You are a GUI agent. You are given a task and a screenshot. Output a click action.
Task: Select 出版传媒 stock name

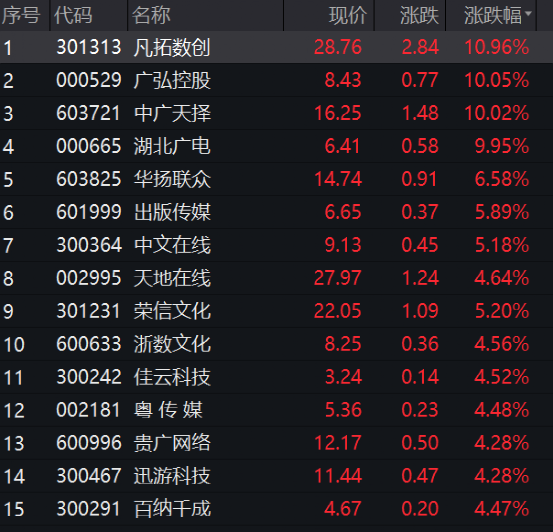pos(172,212)
